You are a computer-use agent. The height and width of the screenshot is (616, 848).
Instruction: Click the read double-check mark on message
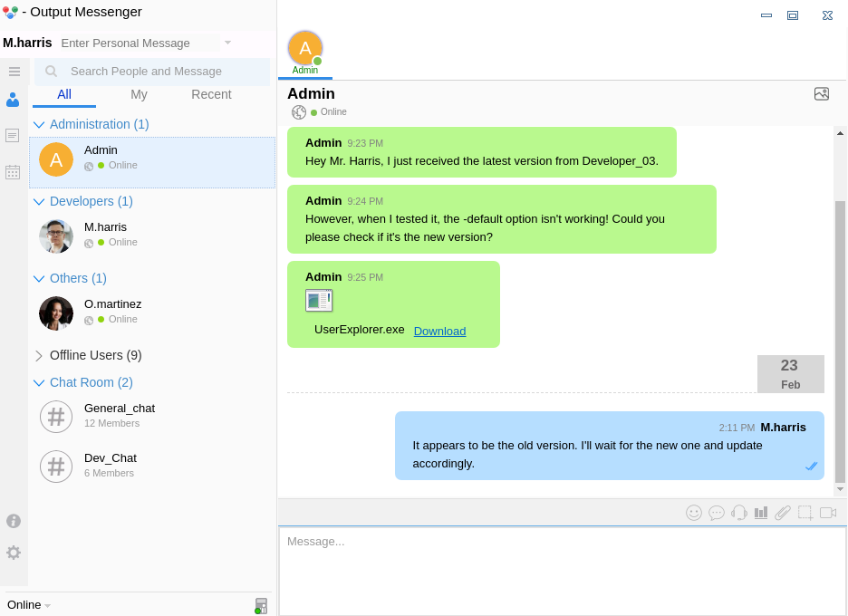coord(811,467)
